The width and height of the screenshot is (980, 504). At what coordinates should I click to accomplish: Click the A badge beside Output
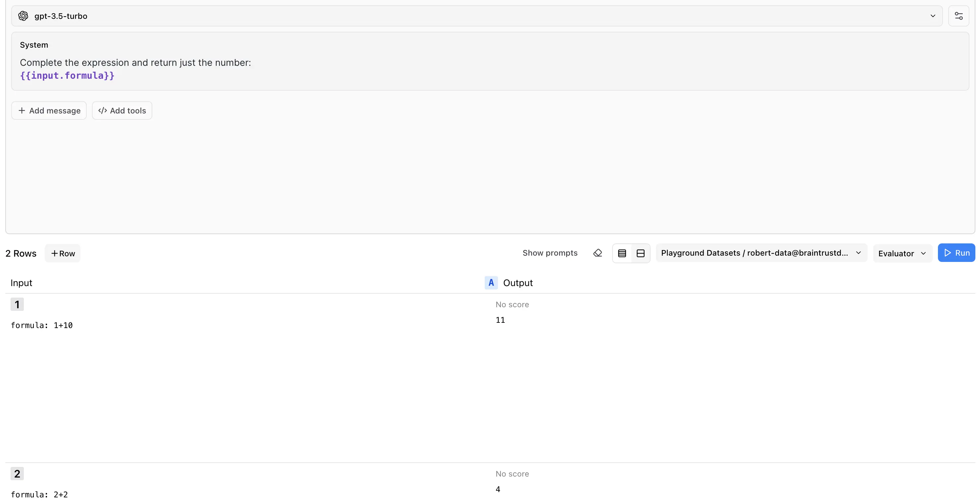coord(491,282)
